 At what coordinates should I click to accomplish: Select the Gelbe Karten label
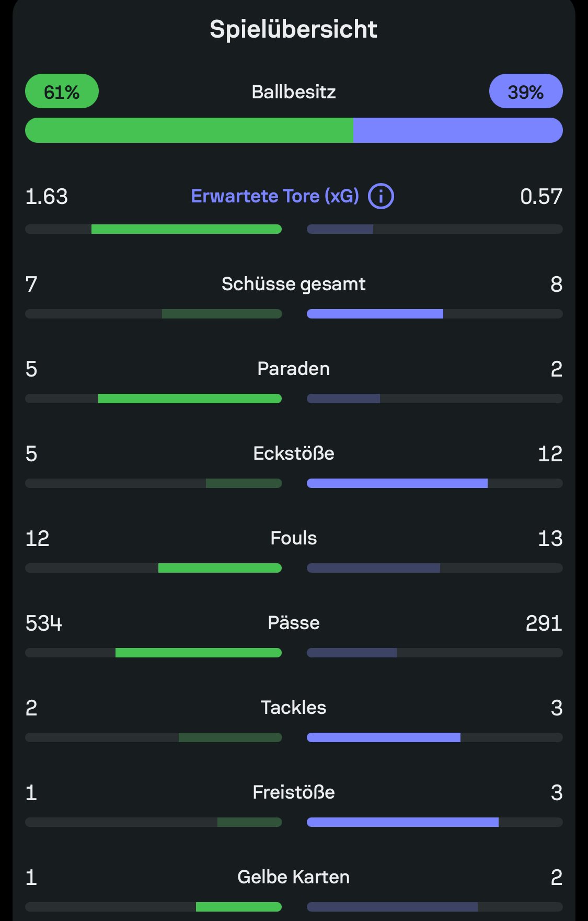click(293, 877)
